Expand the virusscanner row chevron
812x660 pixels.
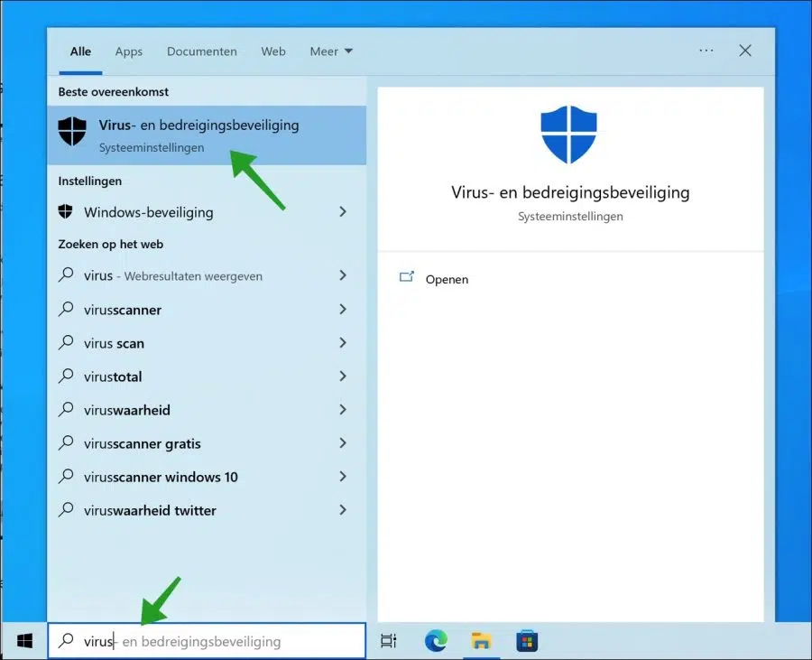(342, 310)
